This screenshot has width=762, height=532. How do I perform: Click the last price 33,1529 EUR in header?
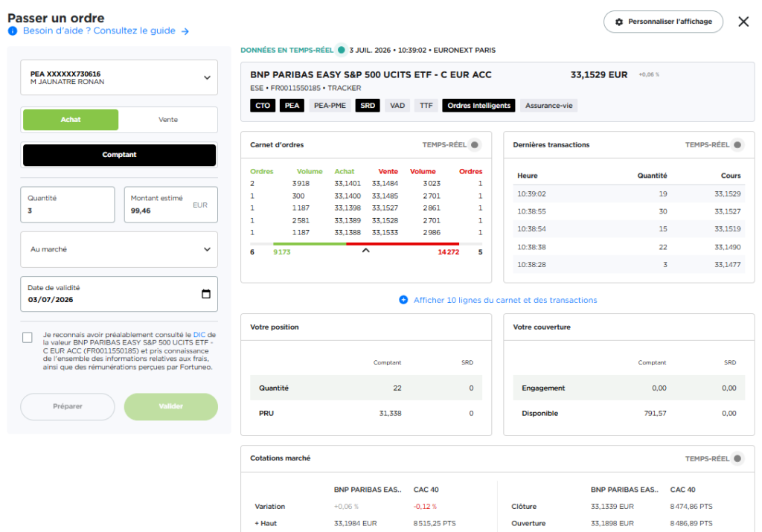pyautogui.click(x=599, y=75)
